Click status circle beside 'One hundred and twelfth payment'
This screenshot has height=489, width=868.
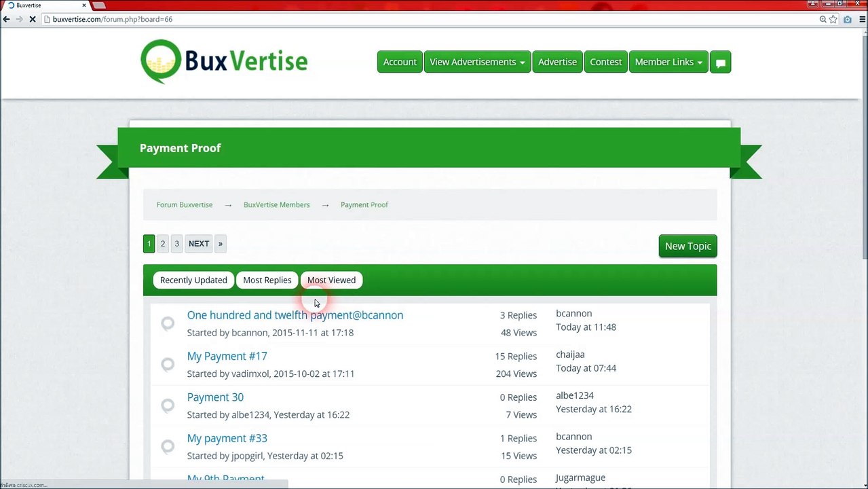168,323
